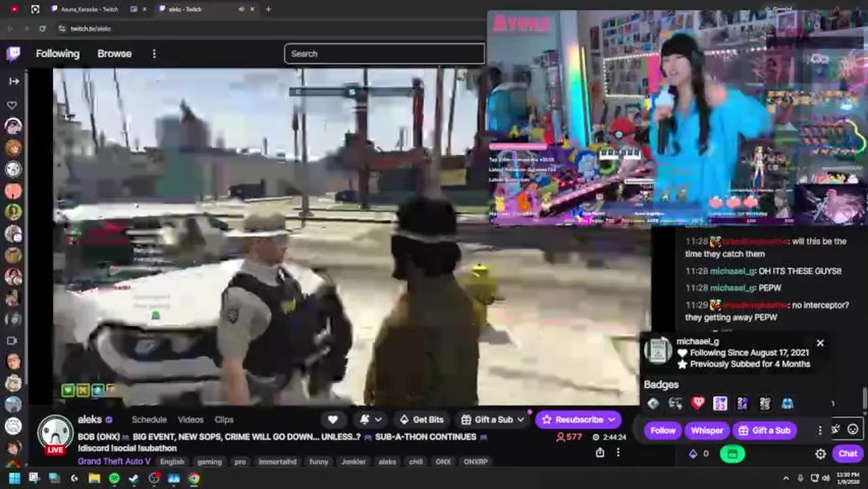
Task: Open aleks channel name link
Action: pos(90,420)
